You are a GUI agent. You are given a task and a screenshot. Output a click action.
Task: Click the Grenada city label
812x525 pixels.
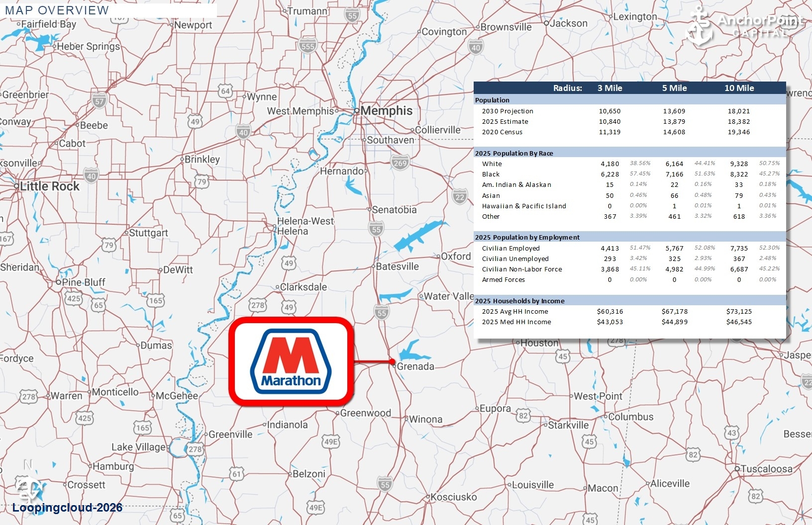pos(415,366)
